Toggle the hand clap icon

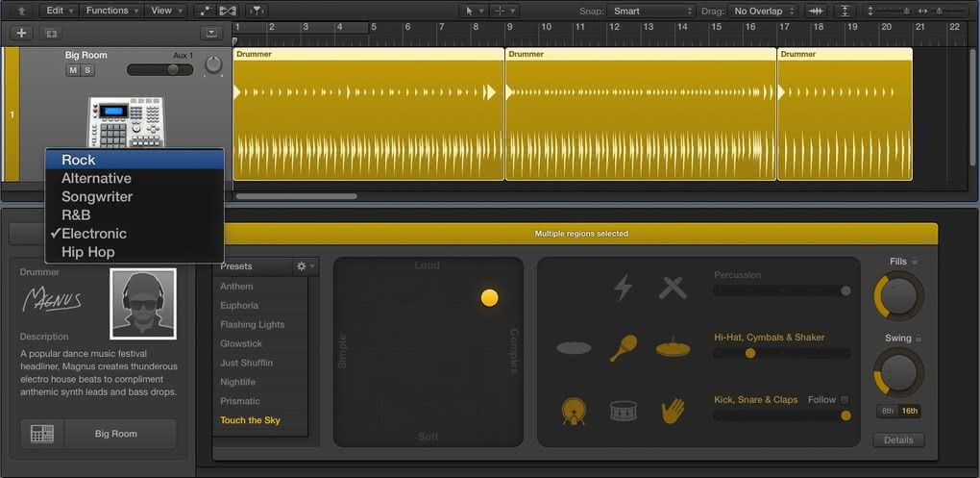674,411
